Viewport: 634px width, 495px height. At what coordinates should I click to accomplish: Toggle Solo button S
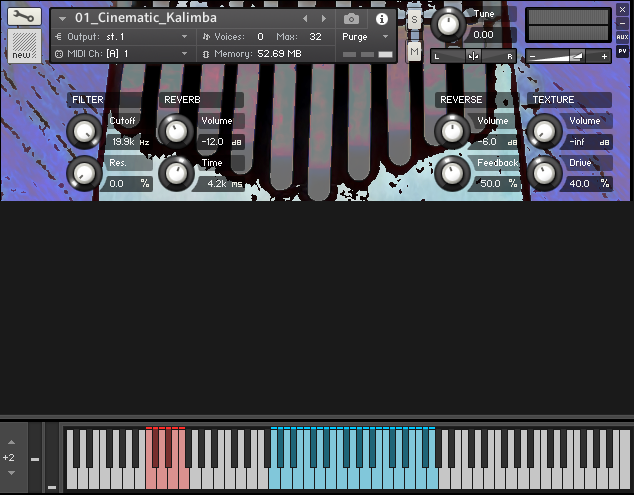tap(414, 20)
